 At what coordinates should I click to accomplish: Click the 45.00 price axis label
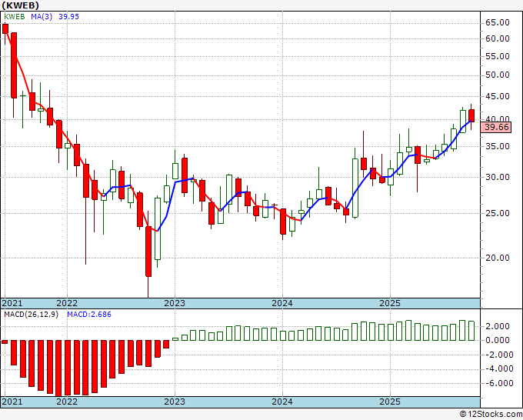[x=498, y=97]
